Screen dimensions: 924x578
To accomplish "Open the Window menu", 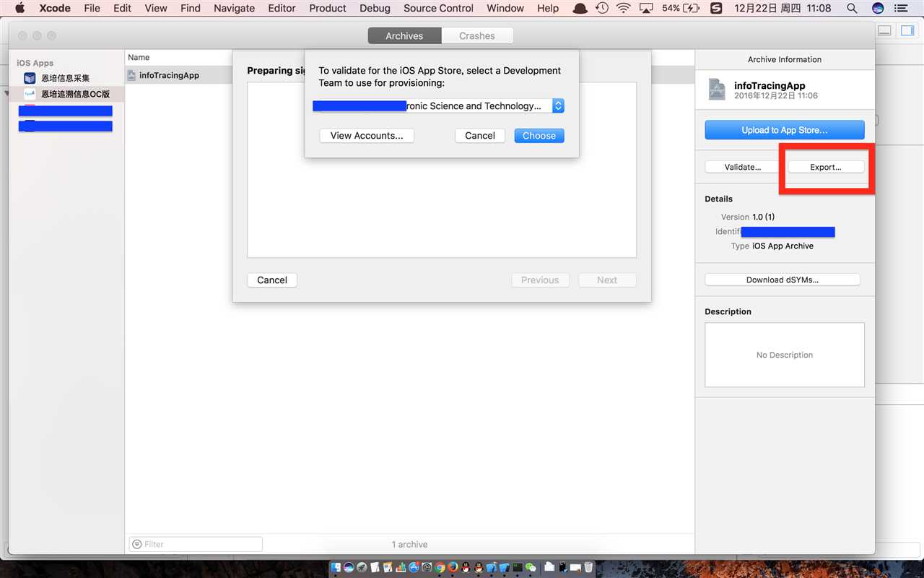I will (x=505, y=8).
